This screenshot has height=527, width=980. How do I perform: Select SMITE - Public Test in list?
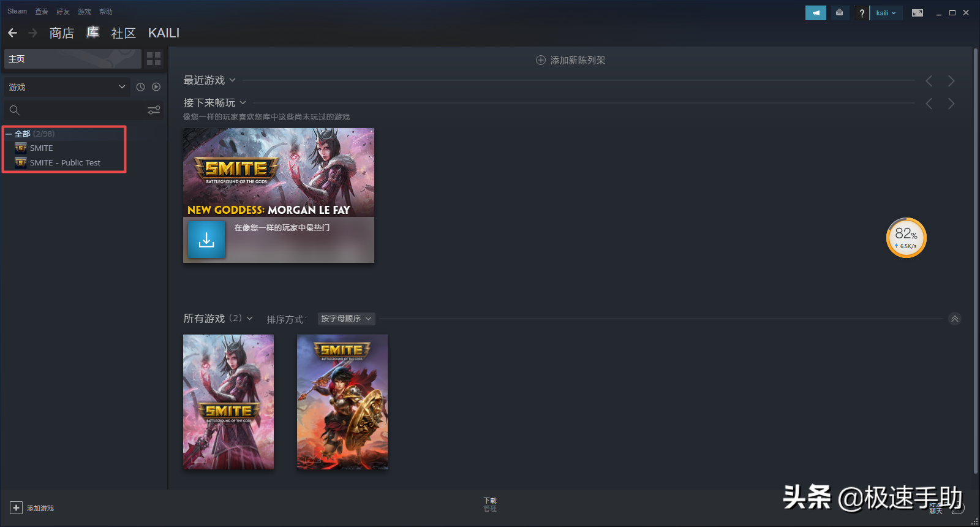65,163
